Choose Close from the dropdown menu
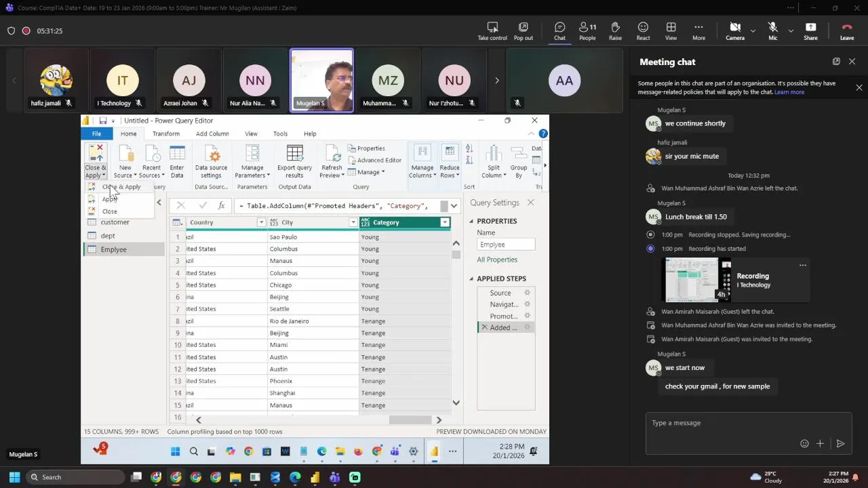The width and height of the screenshot is (868, 488). 109,211
